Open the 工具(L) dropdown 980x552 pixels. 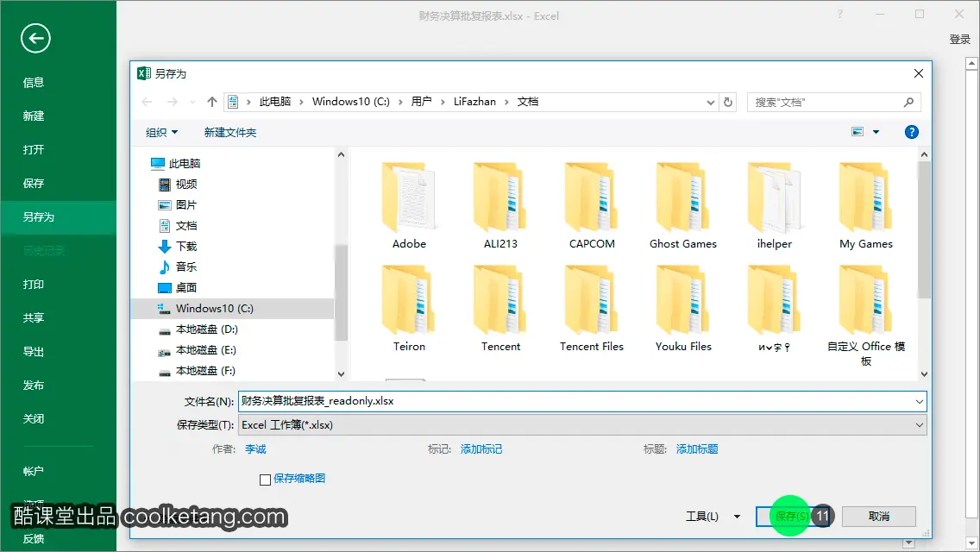(713, 517)
